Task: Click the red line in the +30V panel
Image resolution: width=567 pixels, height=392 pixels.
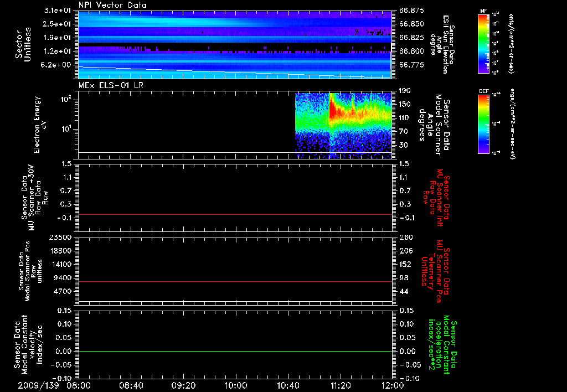Action: pos(235,214)
